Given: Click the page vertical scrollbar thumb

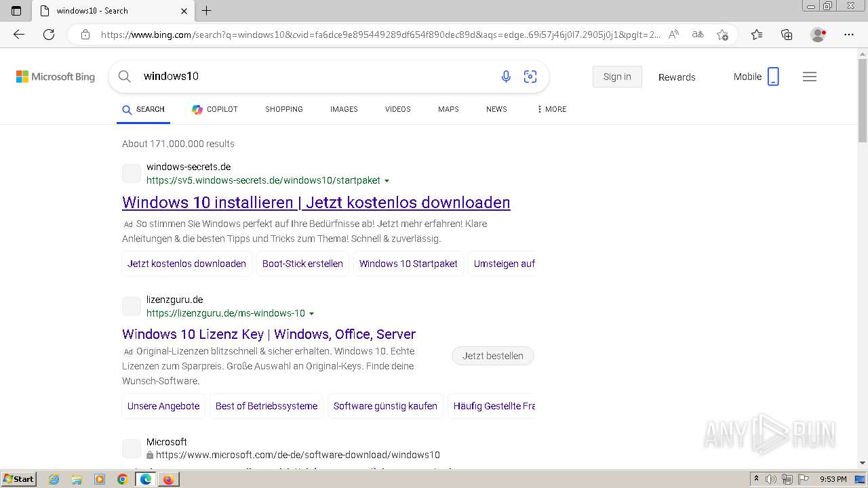Looking at the screenshot, I should [x=862, y=100].
